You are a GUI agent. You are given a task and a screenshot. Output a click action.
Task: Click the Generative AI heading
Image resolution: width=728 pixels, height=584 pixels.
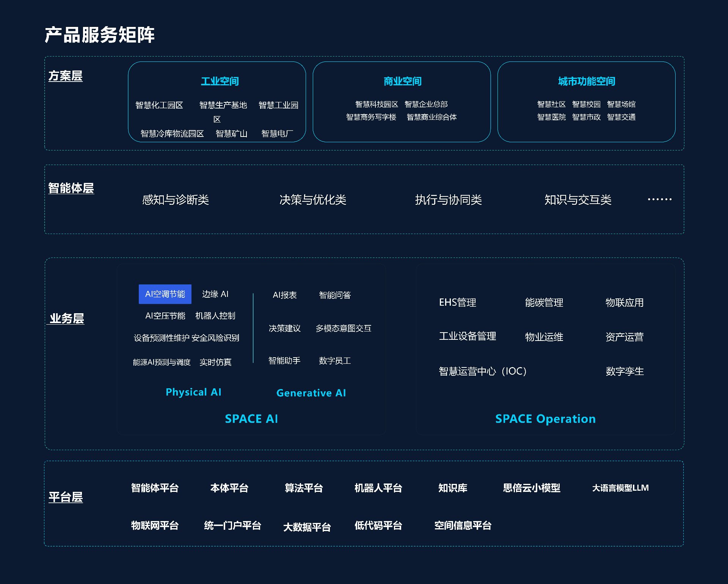[x=311, y=393]
